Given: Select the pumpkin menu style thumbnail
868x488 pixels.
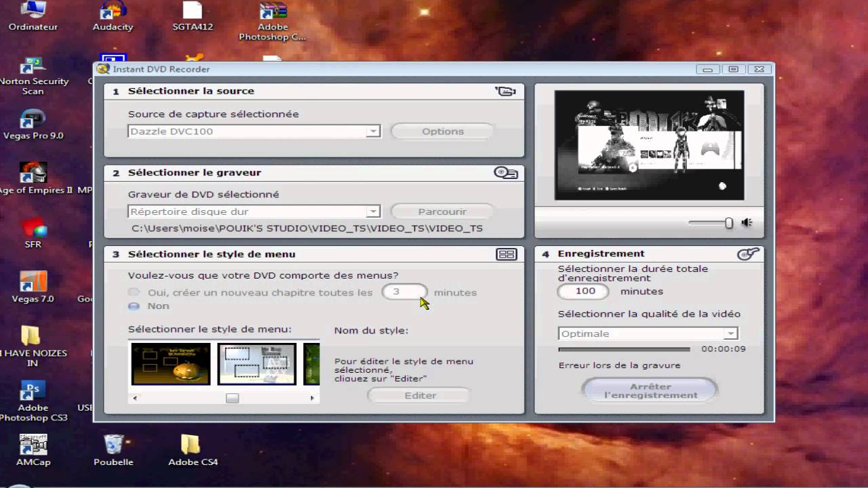Looking at the screenshot, I should (x=171, y=363).
